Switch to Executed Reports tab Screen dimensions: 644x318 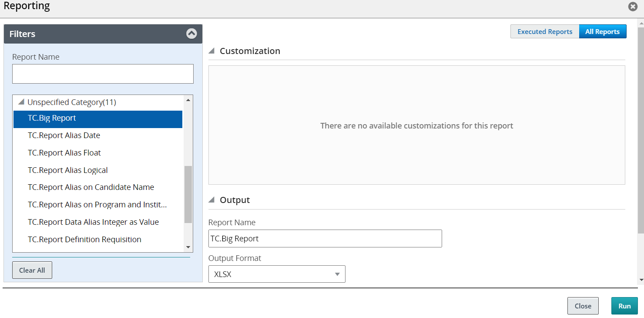[x=545, y=31]
